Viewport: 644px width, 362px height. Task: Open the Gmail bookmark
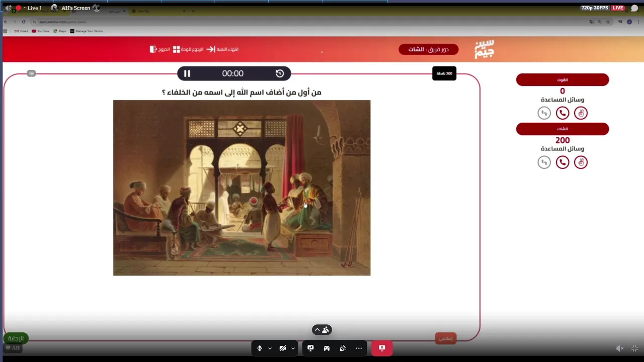[x=21, y=31]
